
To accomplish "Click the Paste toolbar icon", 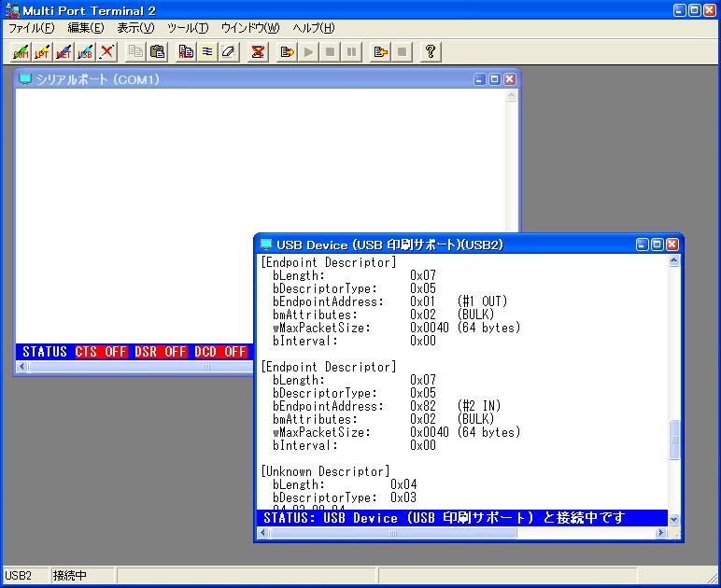I will click(x=157, y=51).
